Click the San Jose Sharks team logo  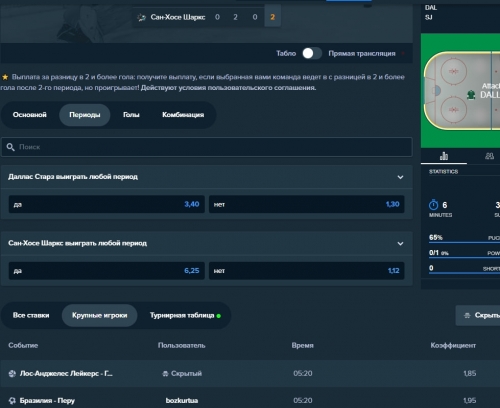point(141,17)
